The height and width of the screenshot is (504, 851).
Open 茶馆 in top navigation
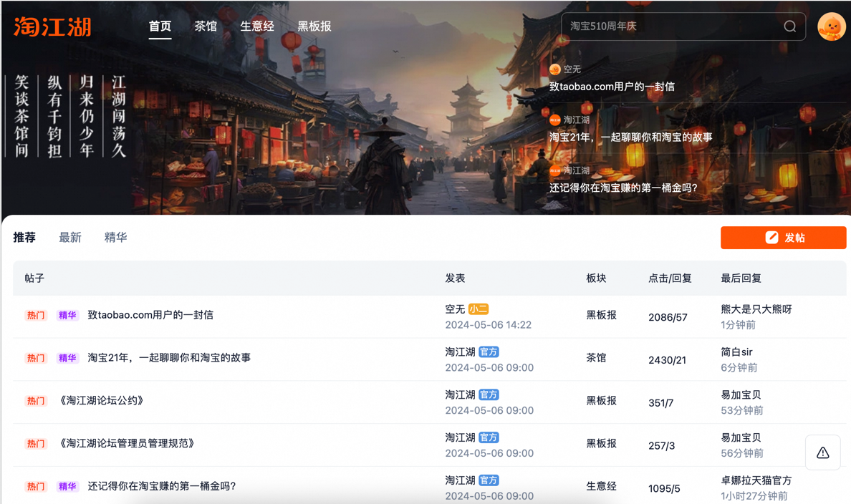coord(206,26)
